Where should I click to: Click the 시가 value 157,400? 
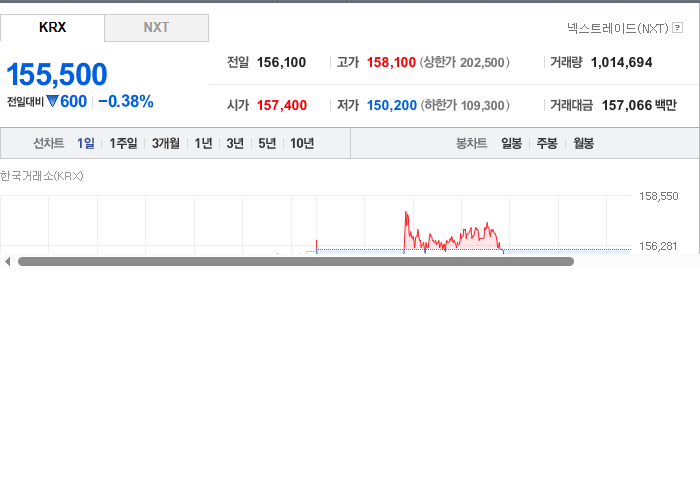(x=282, y=105)
